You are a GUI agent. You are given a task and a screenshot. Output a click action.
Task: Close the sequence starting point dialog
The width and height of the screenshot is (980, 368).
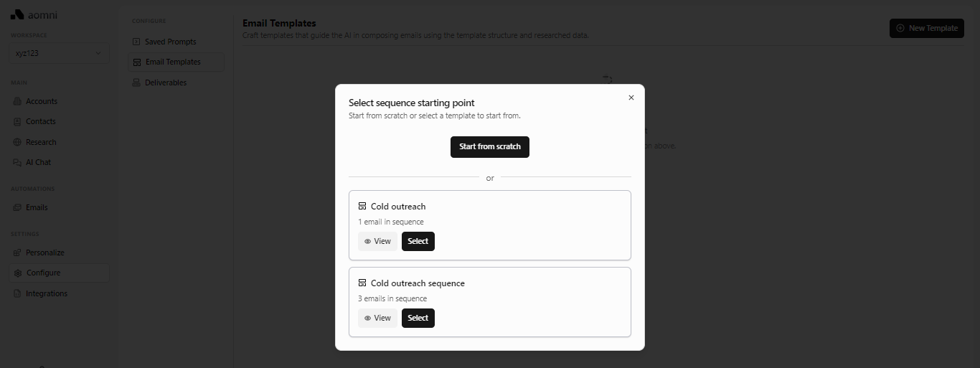631,98
